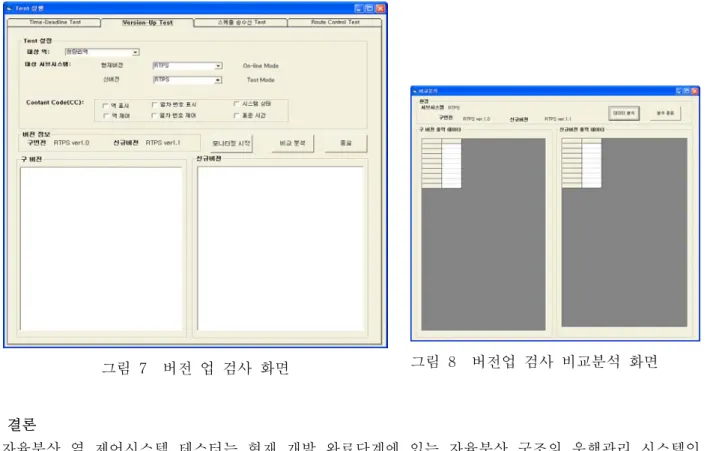Click the 'Test Mode' label

[x=261, y=80]
